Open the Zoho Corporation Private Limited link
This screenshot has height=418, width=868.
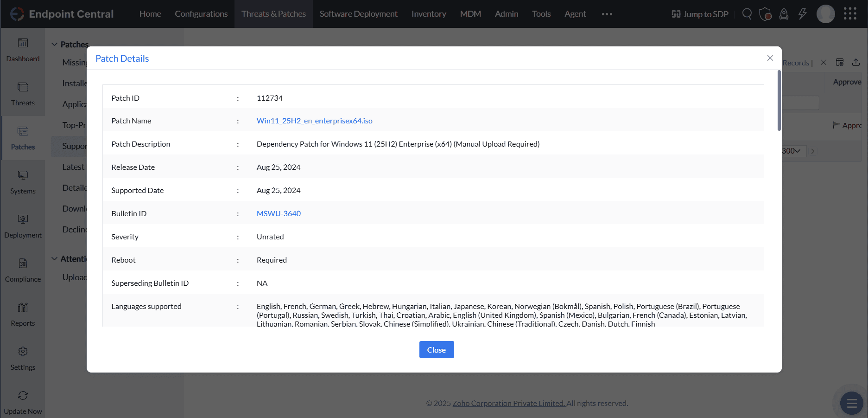coord(509,403)
